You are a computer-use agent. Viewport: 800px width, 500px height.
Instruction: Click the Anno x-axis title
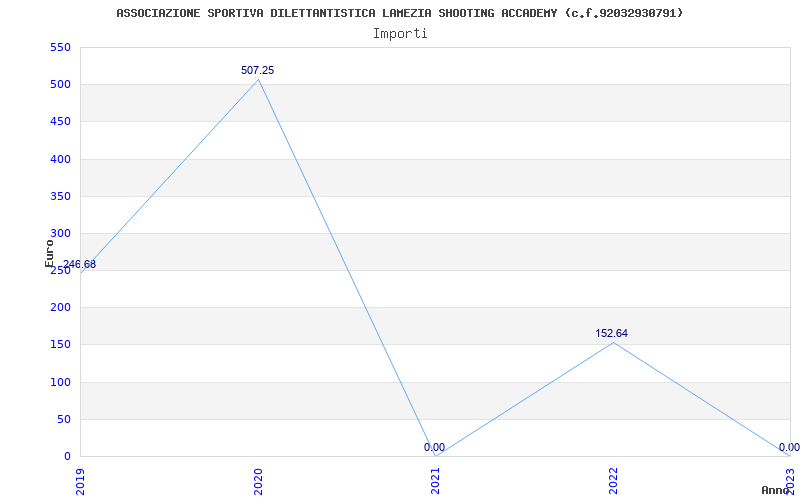tap(776, 490)
